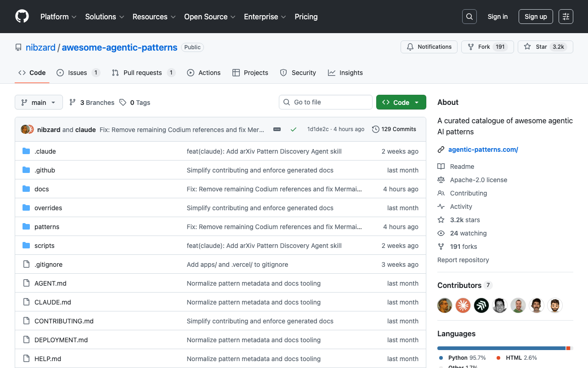
Task: Click the search magnifier icon in header
Action: coord(469,17)
